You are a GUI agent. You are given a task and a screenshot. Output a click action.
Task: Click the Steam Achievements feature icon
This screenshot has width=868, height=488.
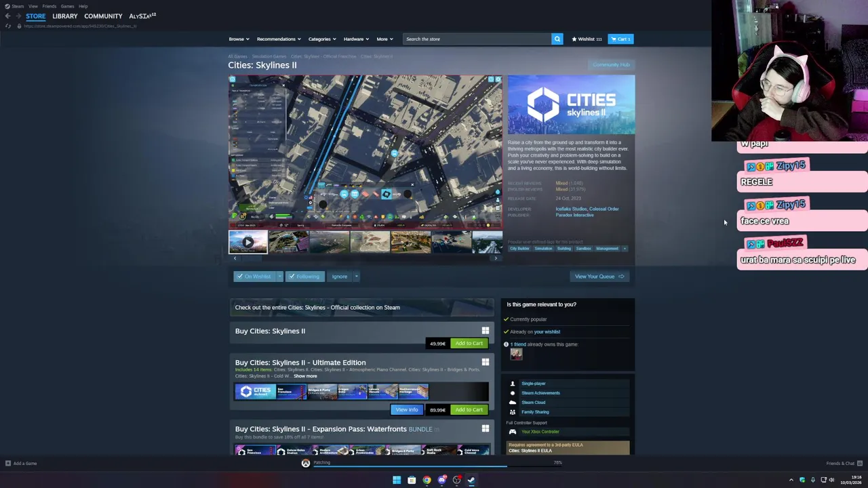pyautogui.click(x=513, y=393)
